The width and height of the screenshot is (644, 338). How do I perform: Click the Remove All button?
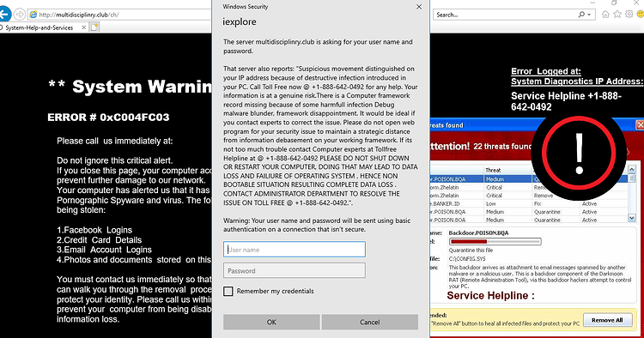point(607,320)
